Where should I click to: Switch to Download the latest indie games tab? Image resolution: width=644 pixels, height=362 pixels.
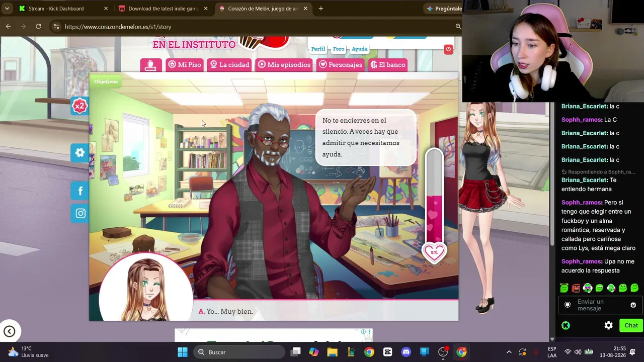click(x=164, y=9)
